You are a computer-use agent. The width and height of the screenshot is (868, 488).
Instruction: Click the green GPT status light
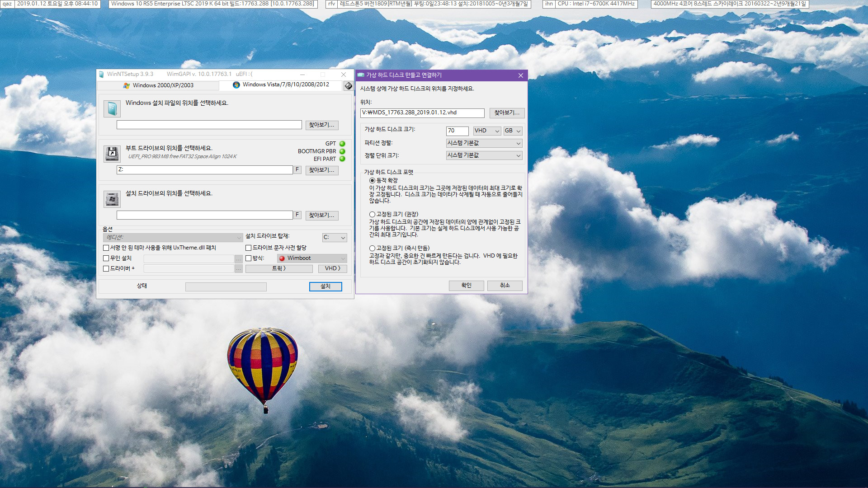point(342,144)
